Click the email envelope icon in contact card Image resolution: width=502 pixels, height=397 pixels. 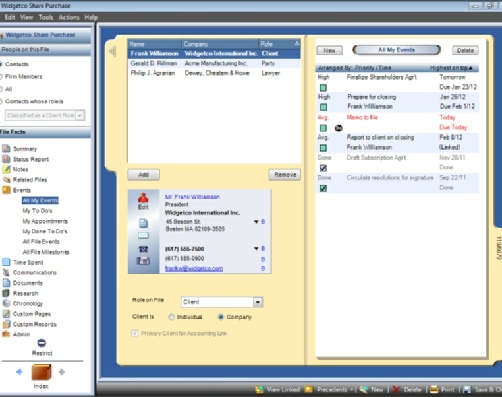click(143, 236)
